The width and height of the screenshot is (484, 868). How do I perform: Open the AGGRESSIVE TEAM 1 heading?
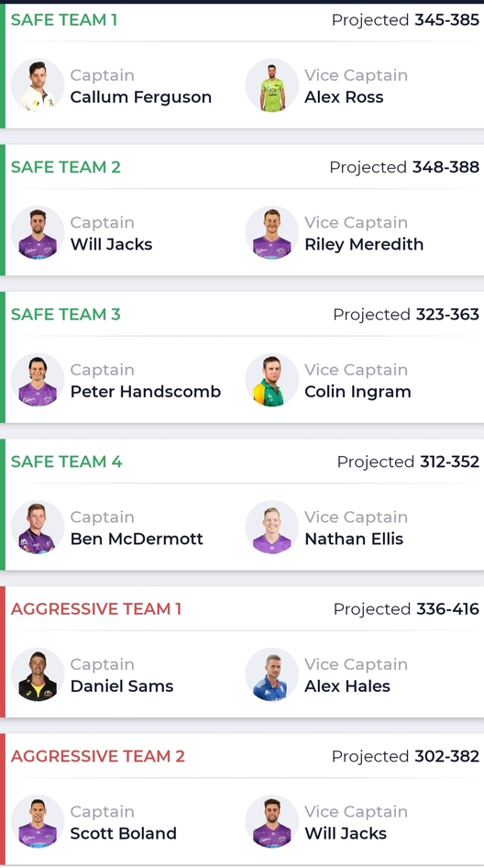click(96, 609)
